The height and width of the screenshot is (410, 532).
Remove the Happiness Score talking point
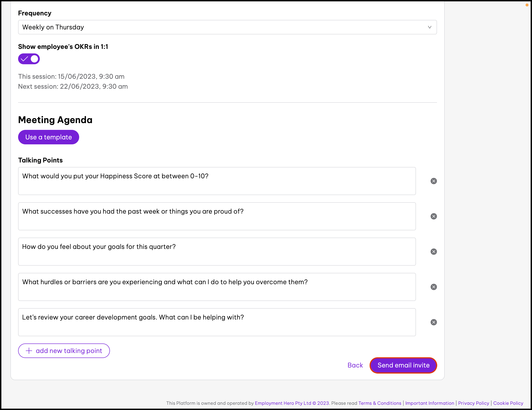click(x=434, y=181)
